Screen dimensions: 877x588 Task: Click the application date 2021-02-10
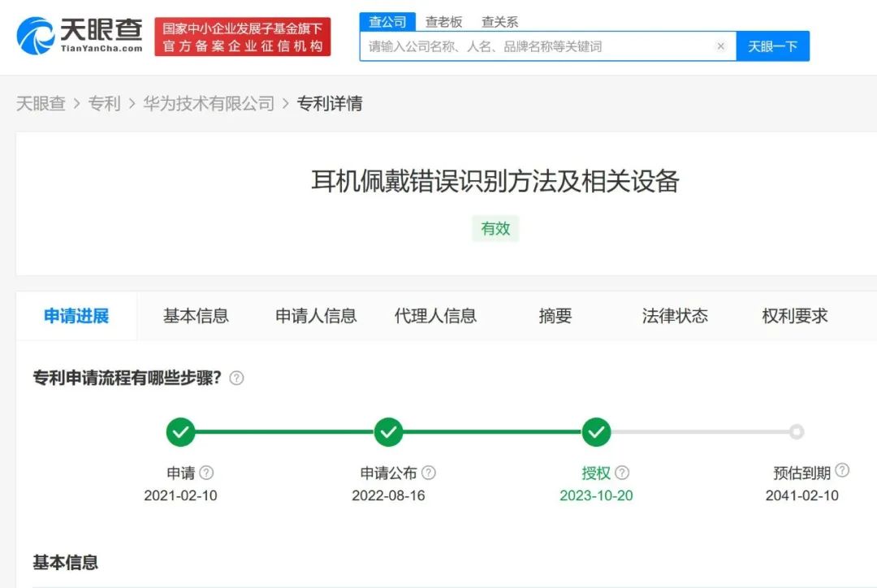pos(180,495)
